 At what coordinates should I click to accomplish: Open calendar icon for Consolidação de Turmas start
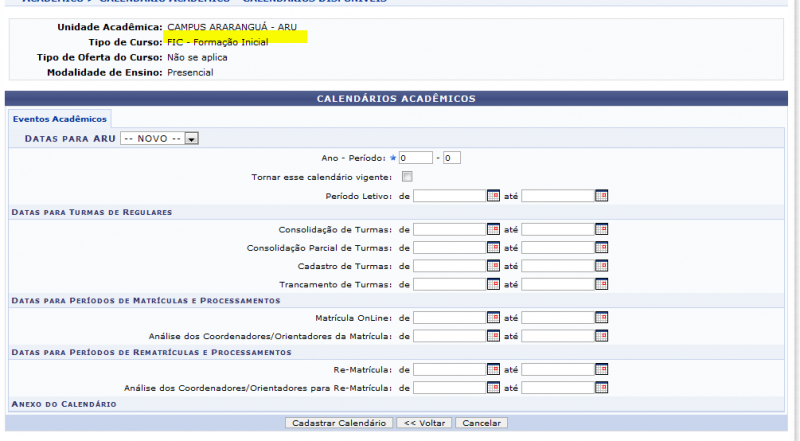pos(493,230)
